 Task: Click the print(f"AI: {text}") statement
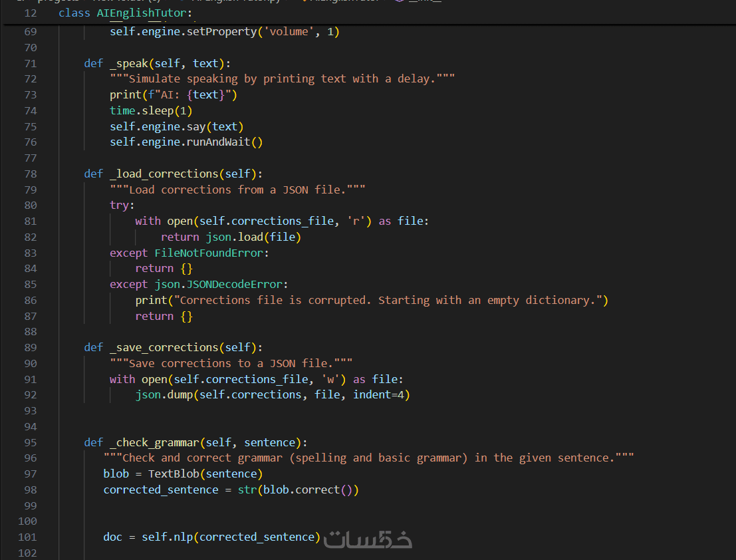pyautogui.click(x=174, y=95)
